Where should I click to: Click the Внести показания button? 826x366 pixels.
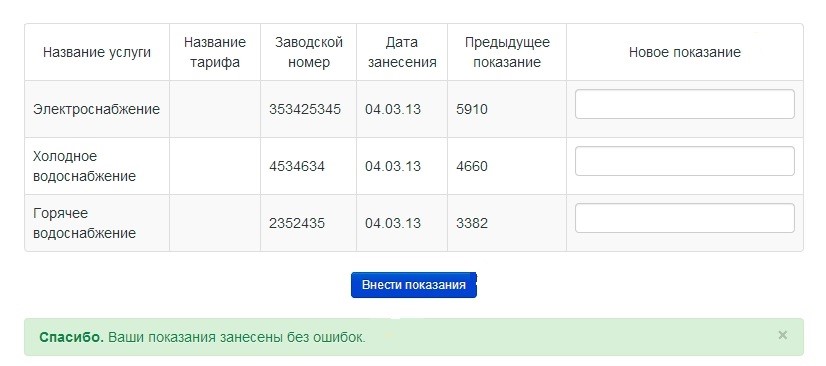pyautogui.click(x=414, y=285)
